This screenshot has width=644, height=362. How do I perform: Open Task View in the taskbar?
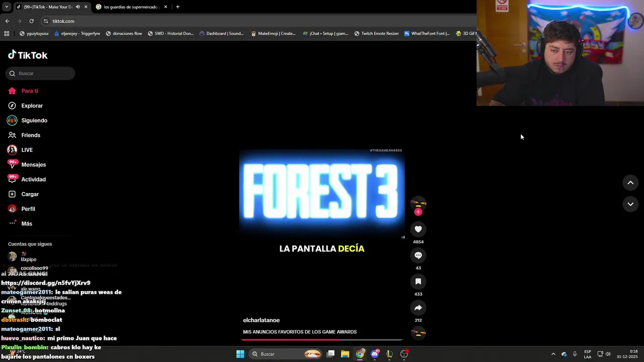point(331,354)
